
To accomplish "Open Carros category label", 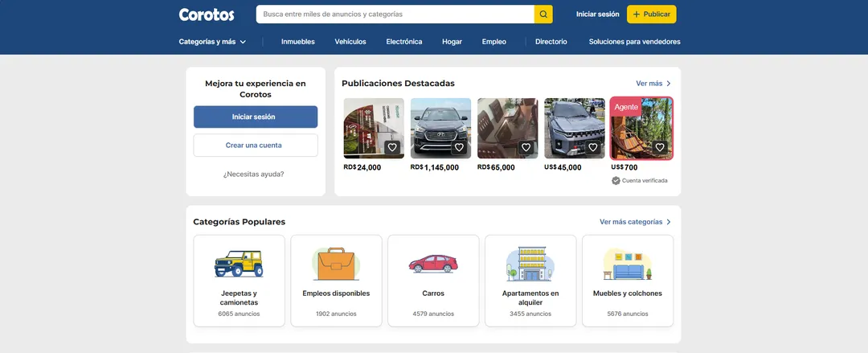I will (433, 293).
